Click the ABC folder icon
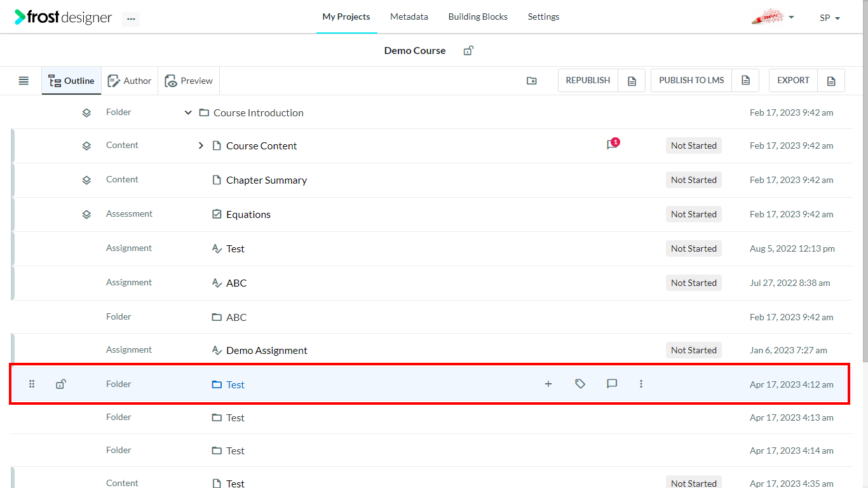The width and height of the screenshot is (868, 488). (217, 317)
